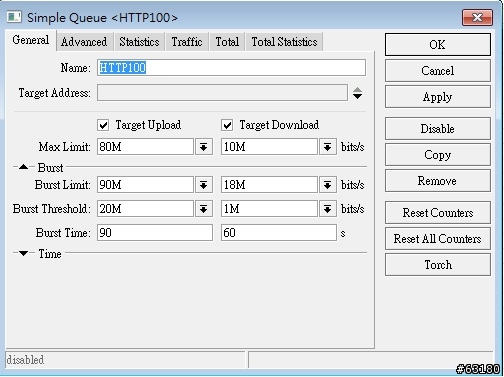Open the download Burst Threshold dropdown
The width and height of the screenshot is (504, 377).
pos(328,209)
